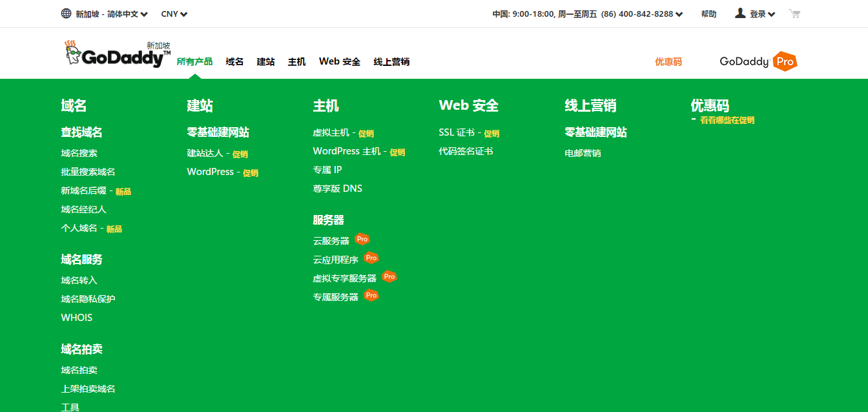Image resolution: width=868 pixels, height=412 pixels.
Task: Click Pro badge next to 云应用程序
Action: click(x=371, y=258)
